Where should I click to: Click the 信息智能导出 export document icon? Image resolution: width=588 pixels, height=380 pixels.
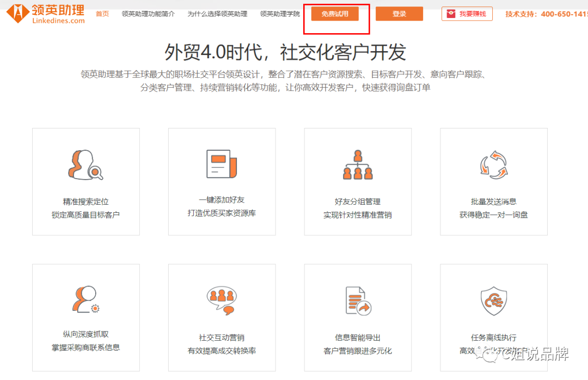pyautogui.click(x=357, y=301)
